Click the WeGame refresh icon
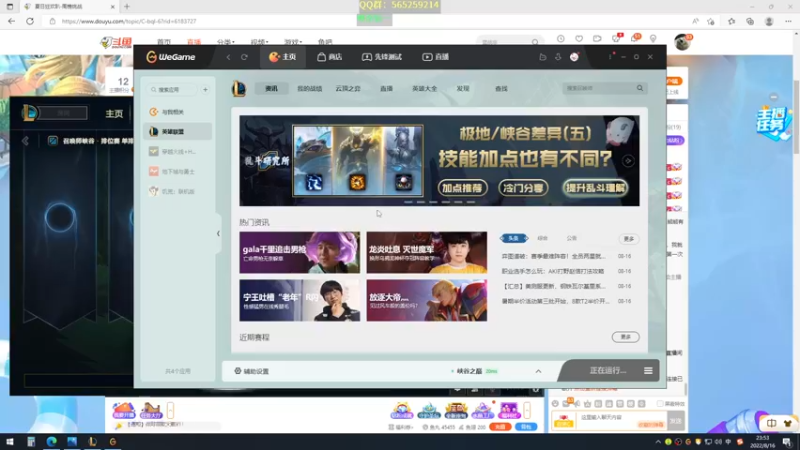 tap(244, 57)
